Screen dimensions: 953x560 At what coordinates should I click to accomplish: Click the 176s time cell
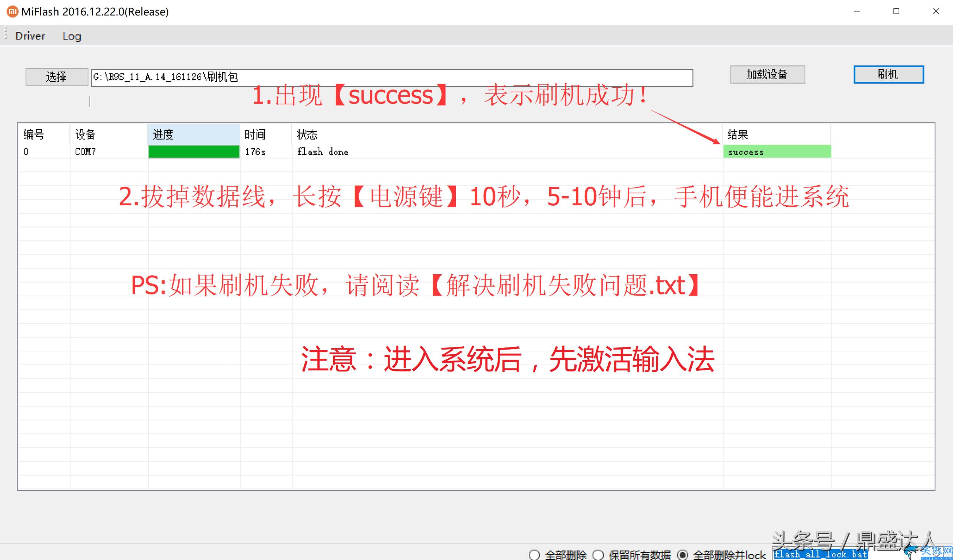(266, 152)
